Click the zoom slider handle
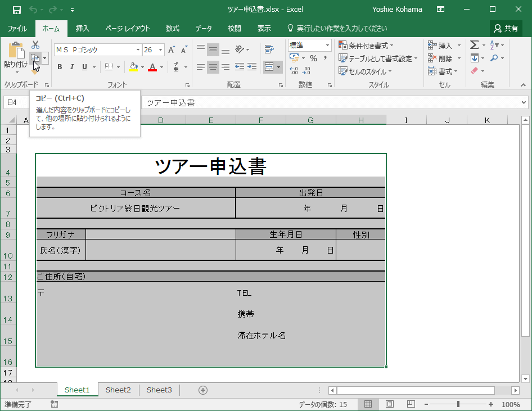532x411 pixels. [x=458, y=404]
